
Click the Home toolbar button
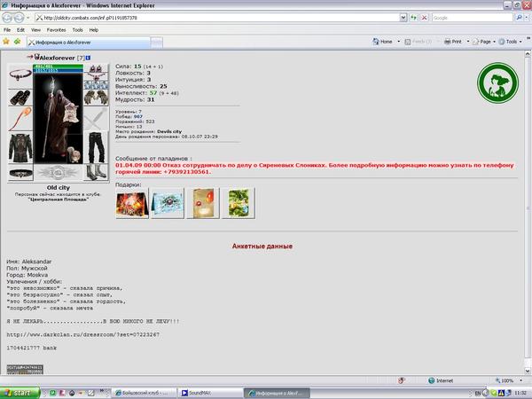click(x=383, y=42)
